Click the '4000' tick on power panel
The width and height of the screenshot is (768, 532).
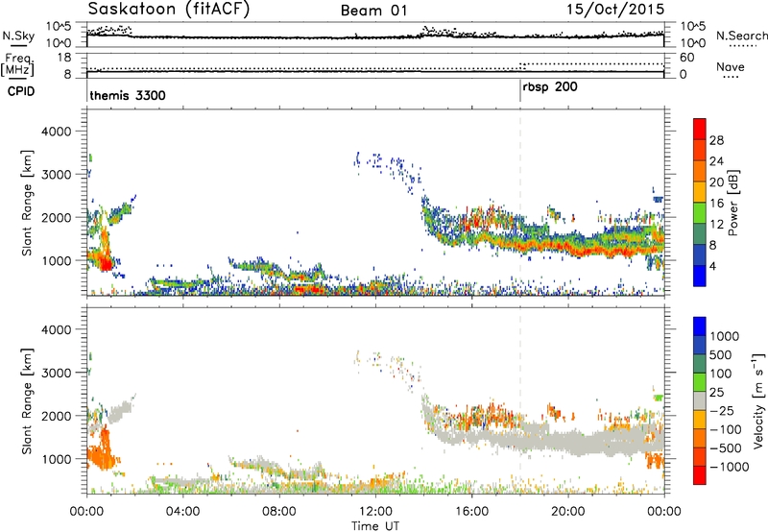coord(56,132)
